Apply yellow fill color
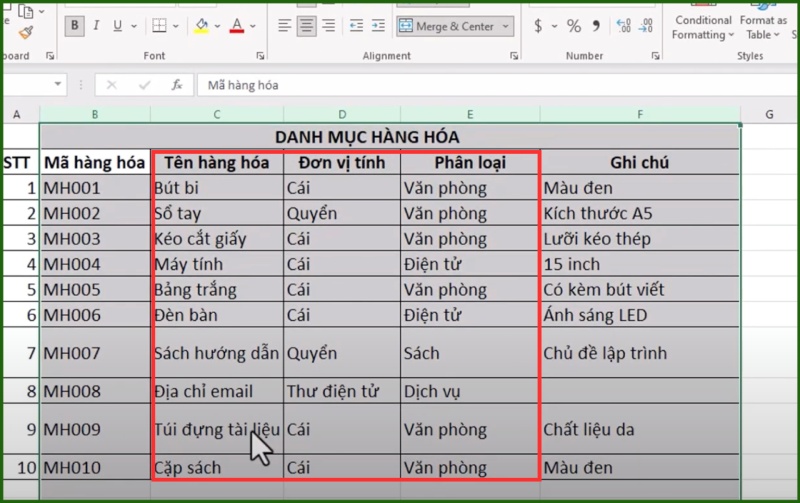The width and height of the screenshot is (800, 503). 202,26
